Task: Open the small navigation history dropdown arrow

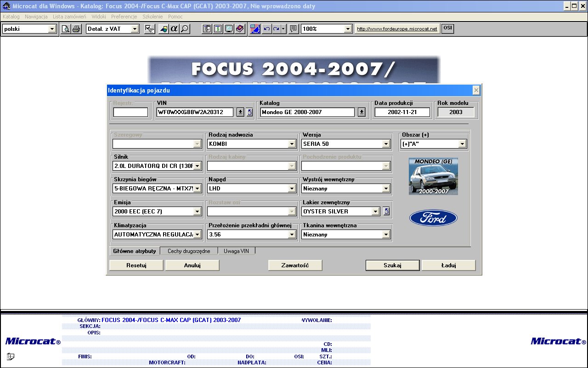Action: [283, 29]
